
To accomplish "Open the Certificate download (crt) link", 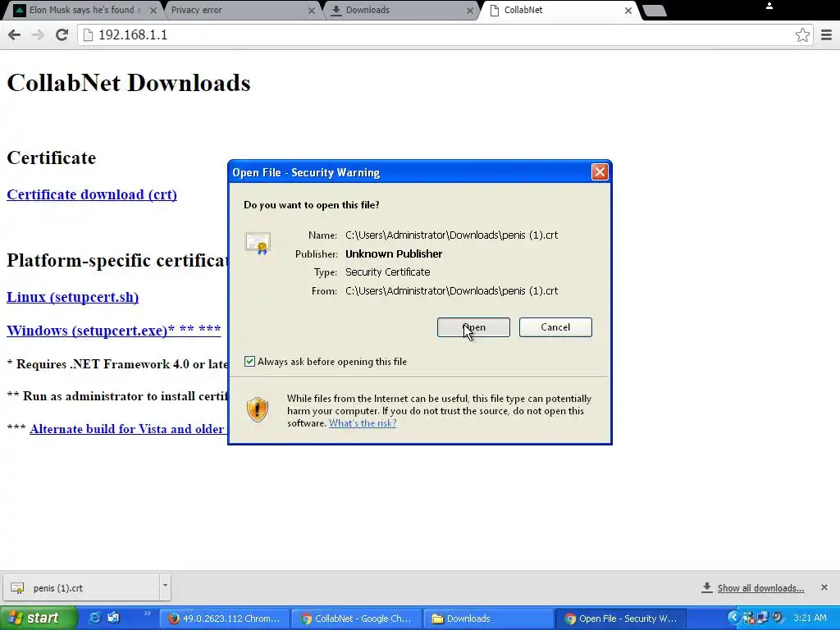I will (92, 194).
